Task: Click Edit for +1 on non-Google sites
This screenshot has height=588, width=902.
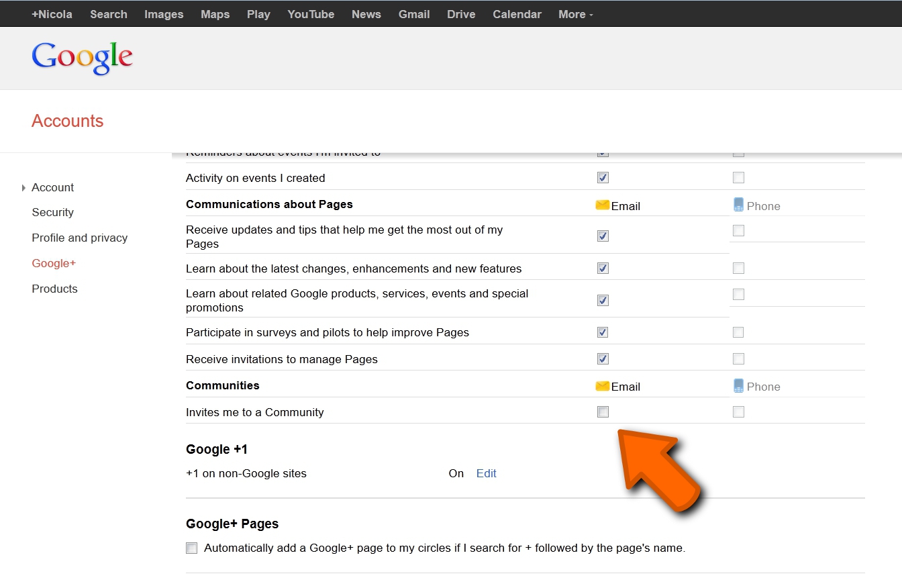Action: click(486, 473)
